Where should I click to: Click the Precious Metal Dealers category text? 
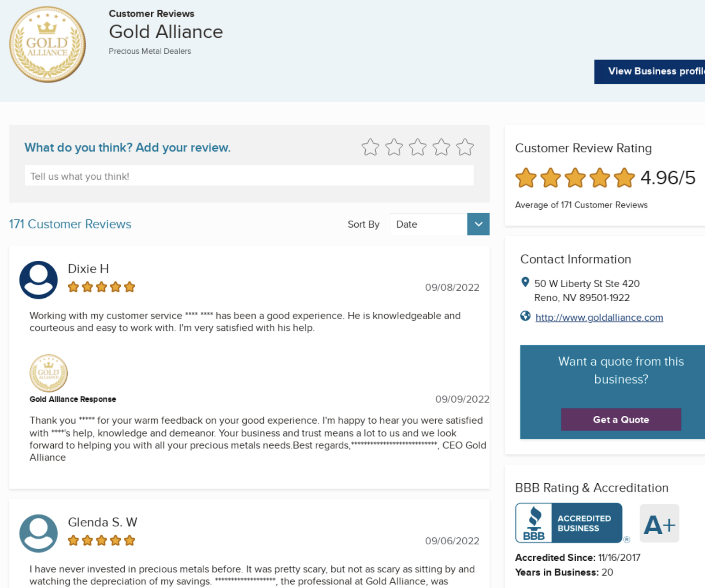point(150,51)
